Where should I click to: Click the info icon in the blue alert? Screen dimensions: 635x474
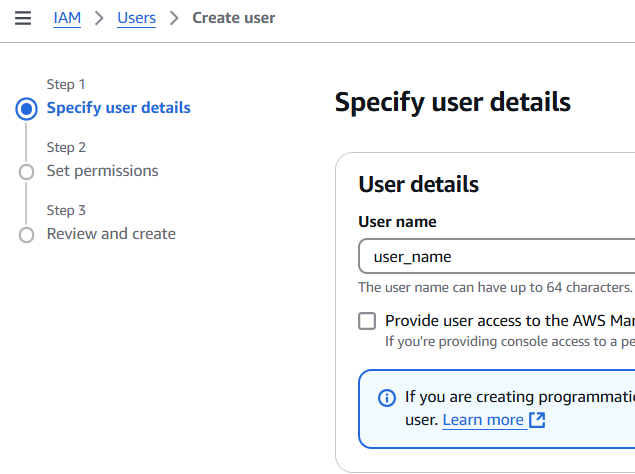pos(387,398)
